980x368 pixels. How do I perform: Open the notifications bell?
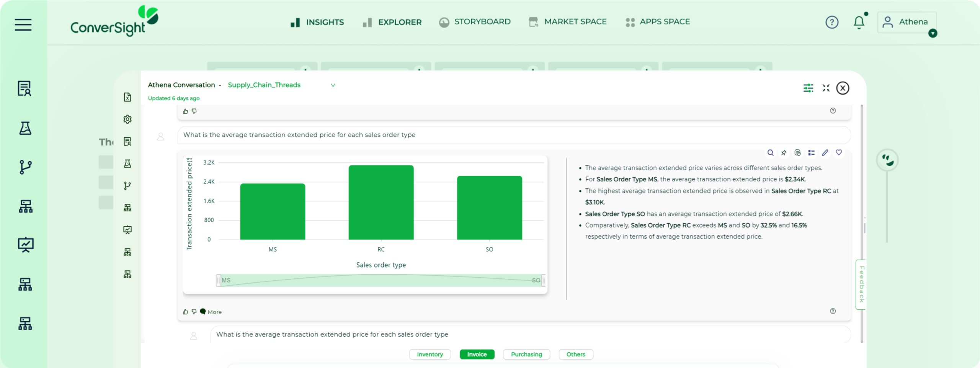859,22
